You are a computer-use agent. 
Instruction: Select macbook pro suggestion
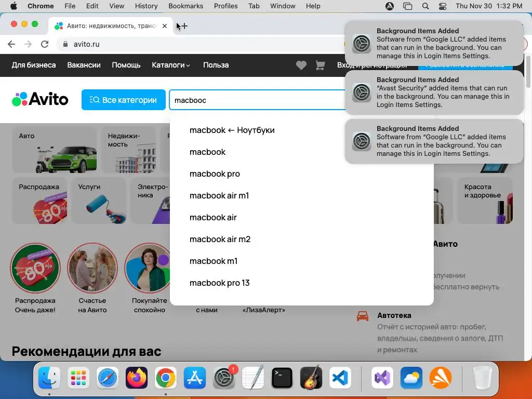(x=215, y=174)
